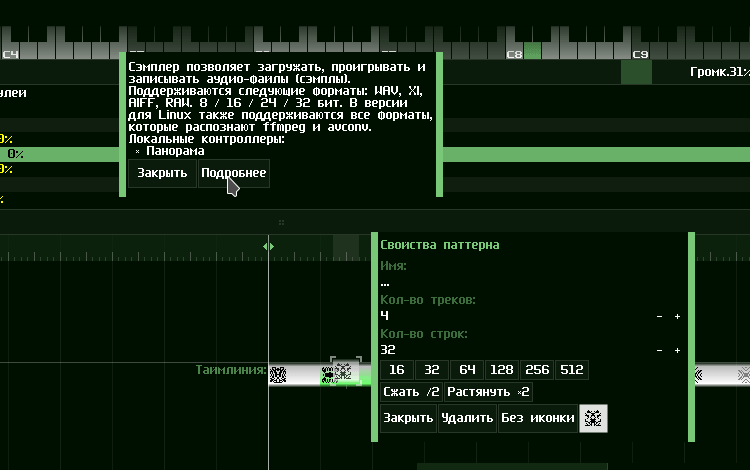The image size is (750, 470).
Task: Set pattern length to 256 lines
Action: 537,370
